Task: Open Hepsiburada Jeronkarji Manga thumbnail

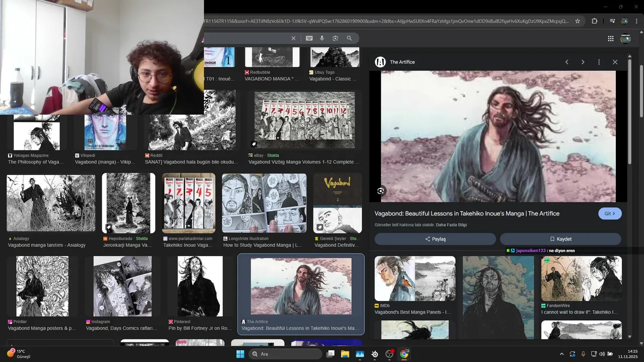Action: click(x=128, y=204)
